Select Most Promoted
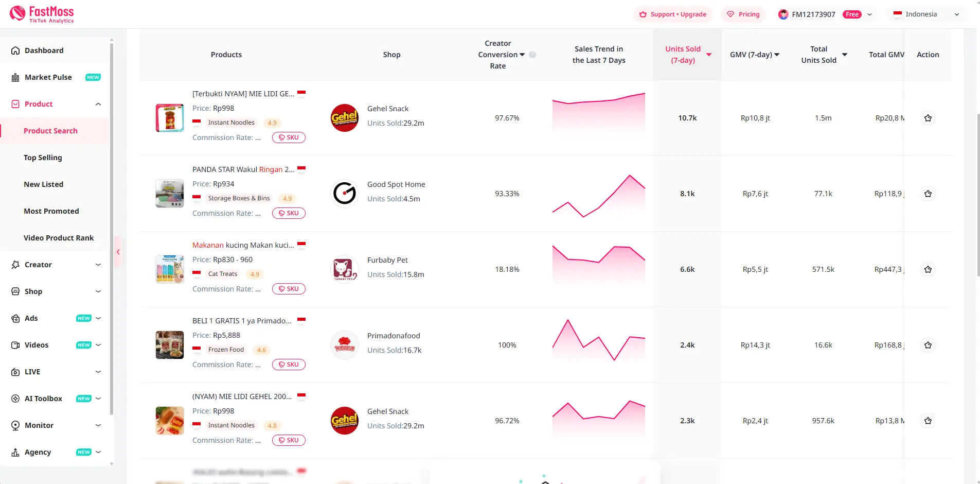The height and width of the screenshot is (484, 980). tap(51, 211)
